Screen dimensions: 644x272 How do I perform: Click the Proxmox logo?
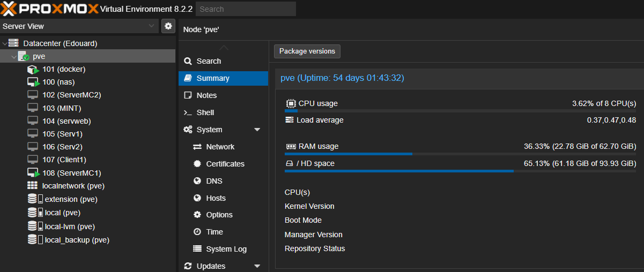49,9
